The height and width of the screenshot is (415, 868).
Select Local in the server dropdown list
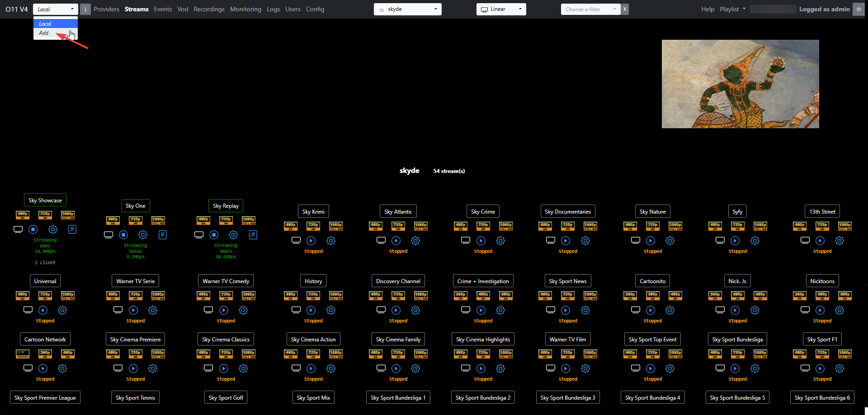click(x=56, y=23)
